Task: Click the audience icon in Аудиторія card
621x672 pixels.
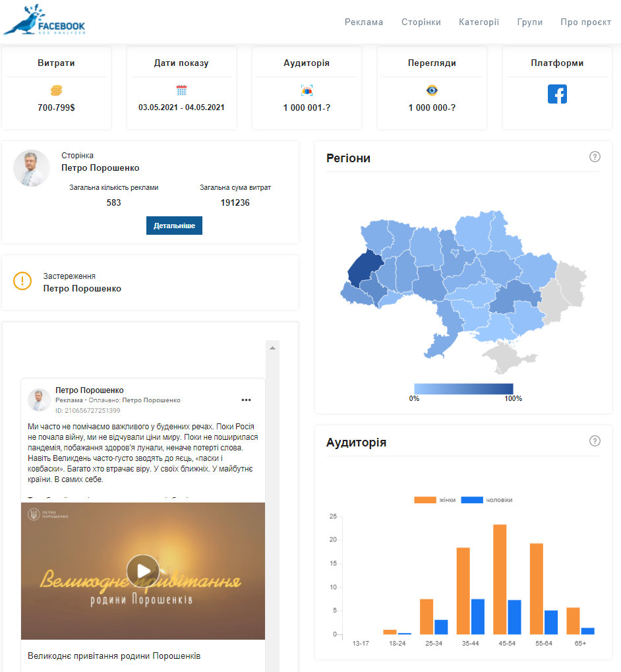Action: click(x=307, y=90)
